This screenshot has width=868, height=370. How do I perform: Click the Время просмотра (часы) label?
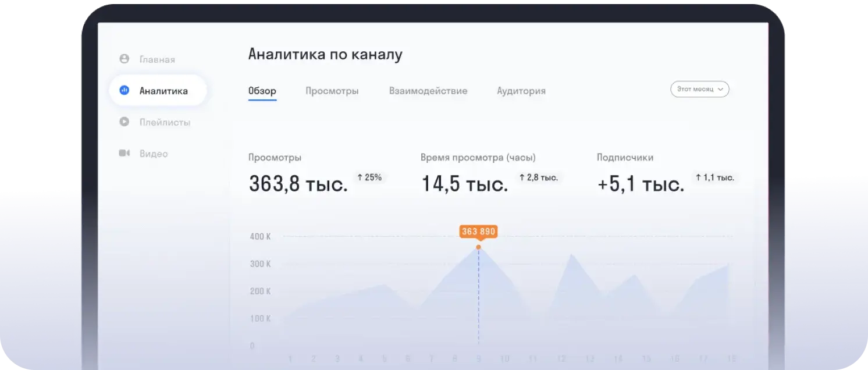click(x=478, y=158)
